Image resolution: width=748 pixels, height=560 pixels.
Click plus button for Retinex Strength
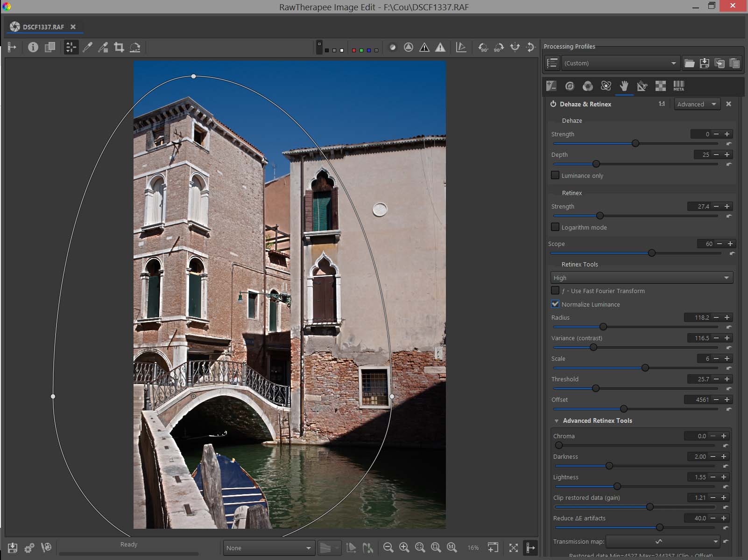pos(727,206)
